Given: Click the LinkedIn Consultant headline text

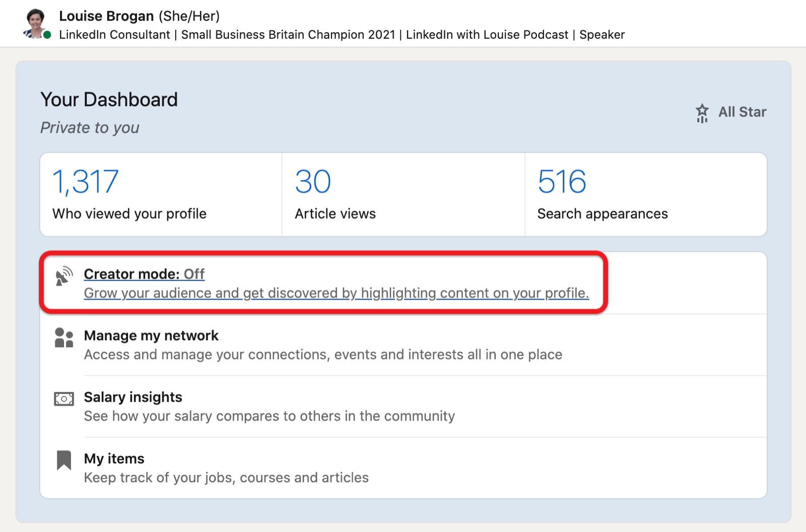Looking at the screenshot, I should 342,35.
